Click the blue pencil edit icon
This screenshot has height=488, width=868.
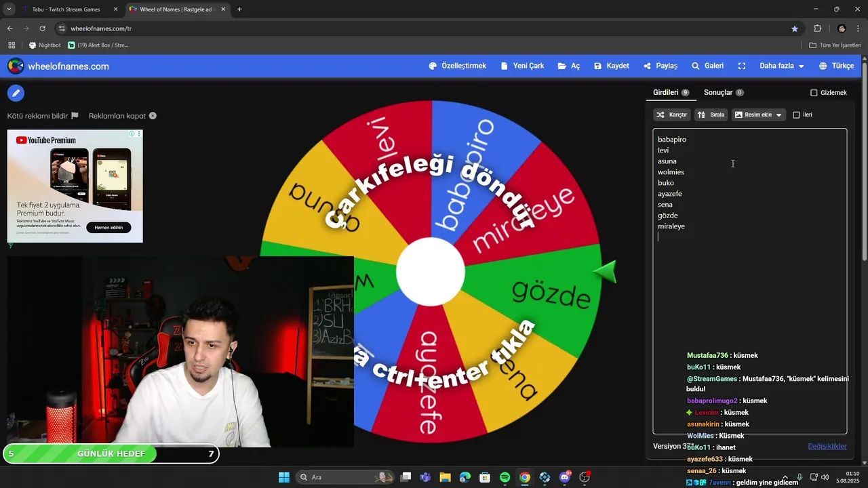[x=16, y=93]
